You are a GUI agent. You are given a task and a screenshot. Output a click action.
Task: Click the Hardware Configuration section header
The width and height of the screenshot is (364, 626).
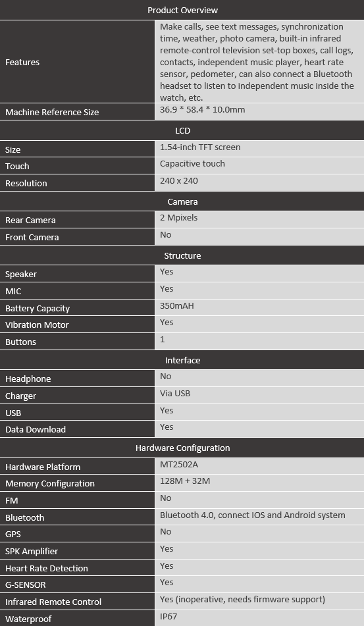pyautogui.click(x=182, y=448)
